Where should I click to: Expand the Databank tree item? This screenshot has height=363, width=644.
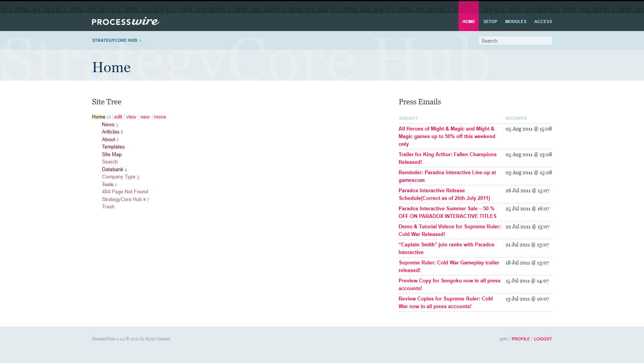113,170
